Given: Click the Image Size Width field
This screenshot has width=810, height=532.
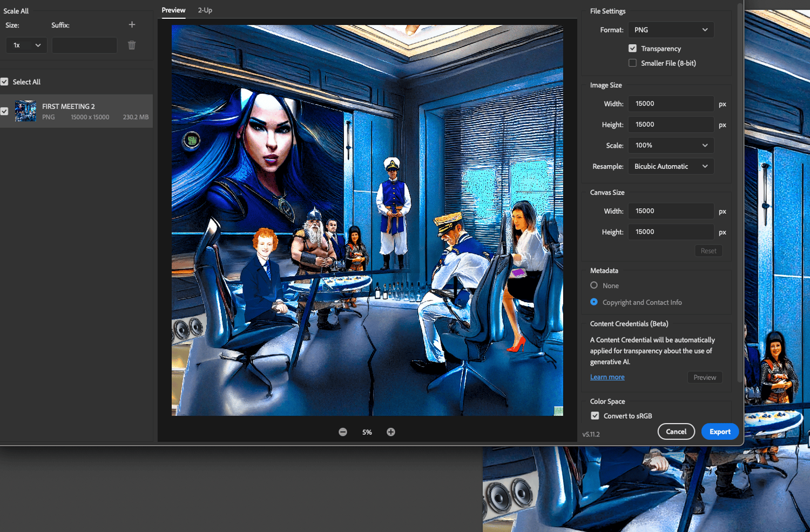Looking at the screenshot, I should pyautogui.click(x=671, y=104).
